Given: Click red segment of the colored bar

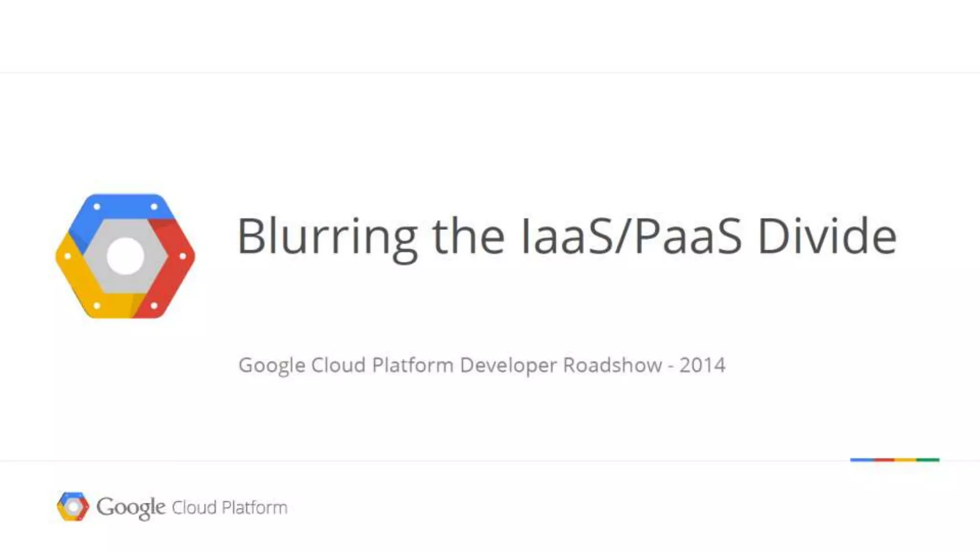Looking at the screenshot, I should (884, 460).
